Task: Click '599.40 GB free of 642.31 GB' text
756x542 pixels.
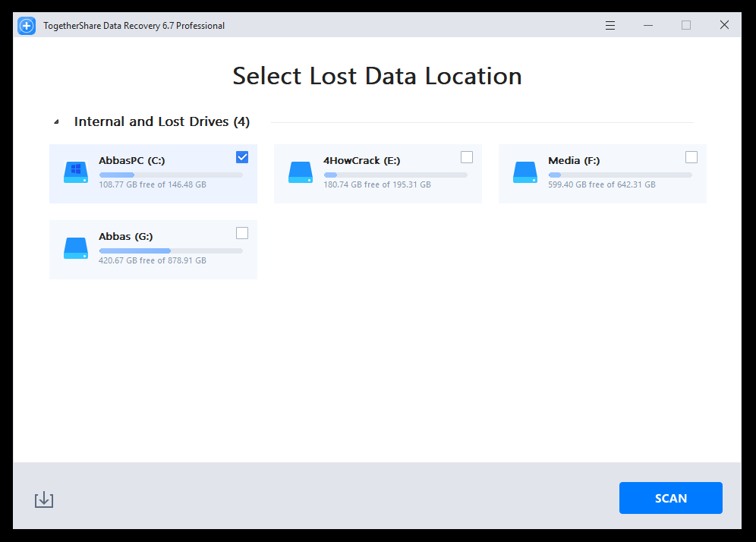Action: (602, 184)
